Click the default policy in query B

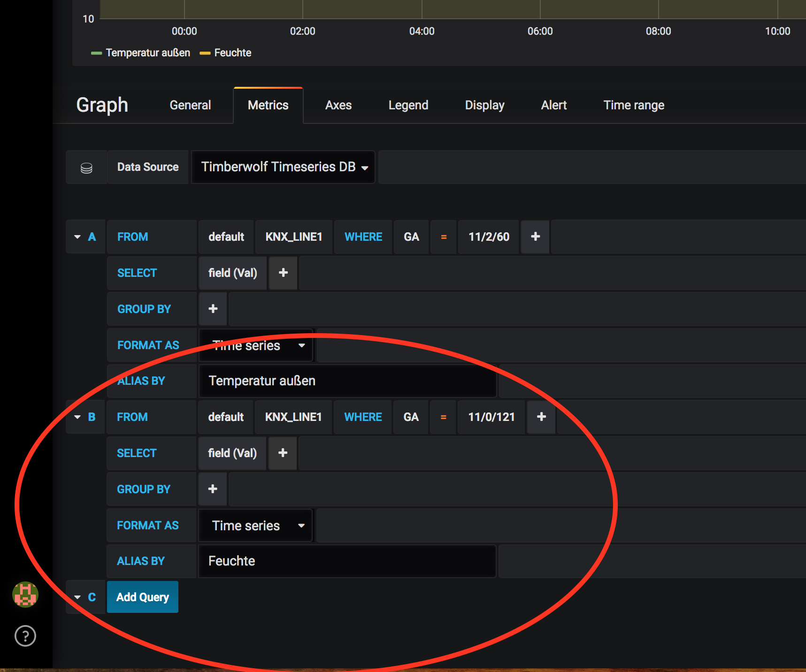coord(226,417)
